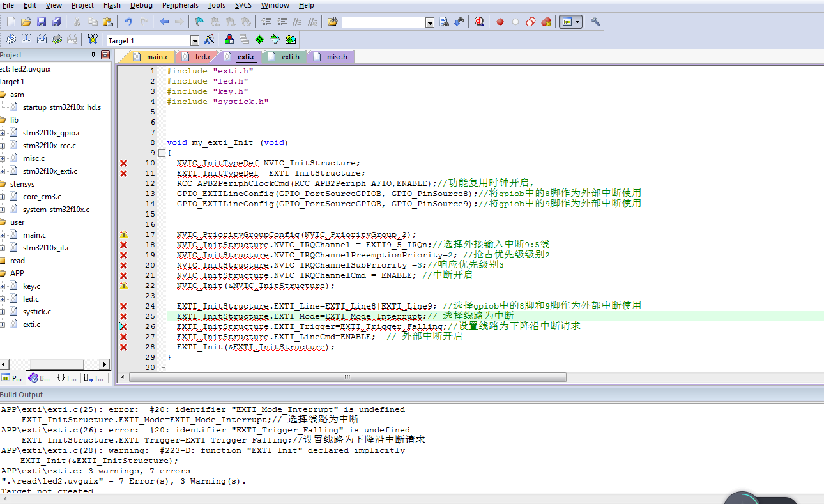Open the File Extensions and Books icon
824x504 pixels.
point(229,40)
